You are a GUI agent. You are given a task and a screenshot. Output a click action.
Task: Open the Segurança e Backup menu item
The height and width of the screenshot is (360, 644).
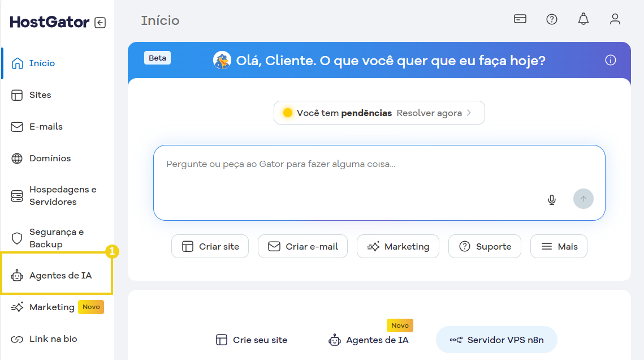click(54, 237)
